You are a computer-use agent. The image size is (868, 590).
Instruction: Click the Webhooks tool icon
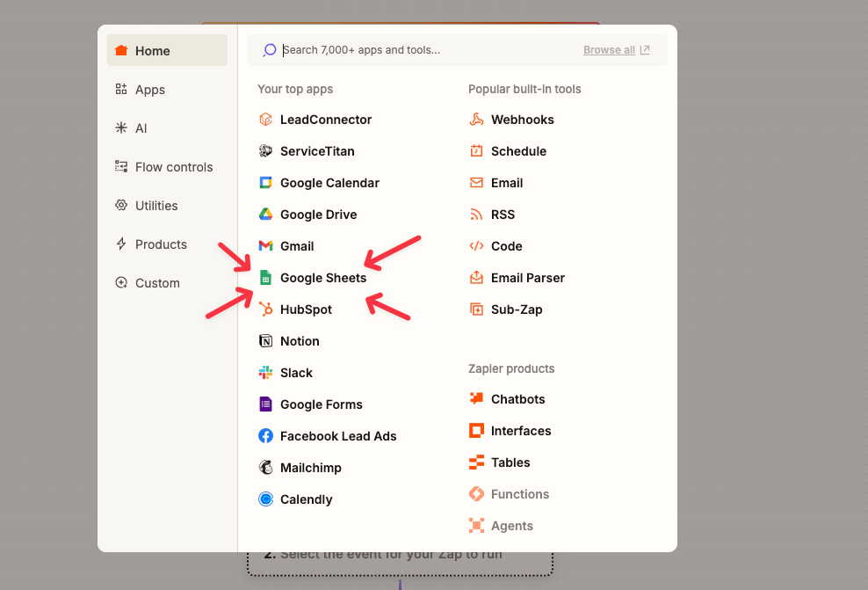coord(477,119)
